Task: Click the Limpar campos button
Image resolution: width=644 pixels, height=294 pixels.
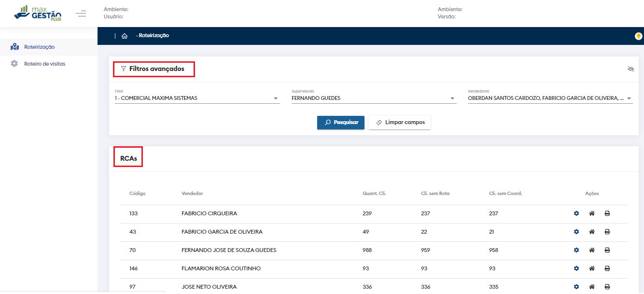Action: tap(399, 123)
